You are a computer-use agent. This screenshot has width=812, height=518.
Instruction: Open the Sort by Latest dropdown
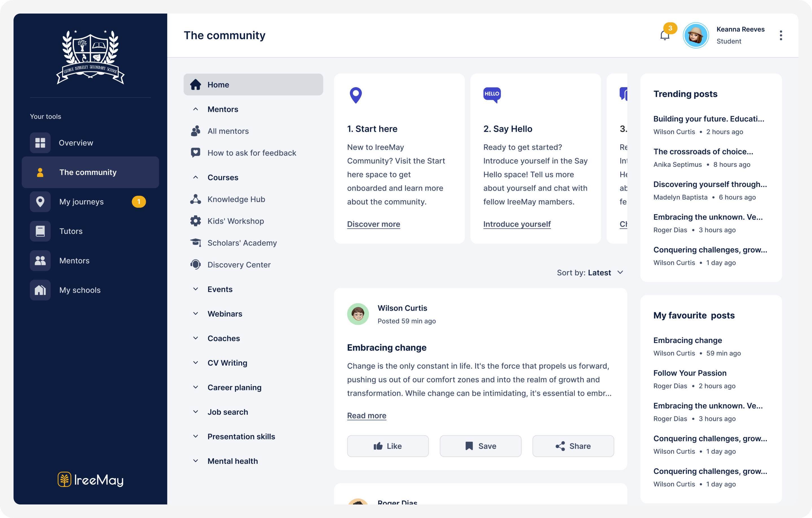click(590, 273)
